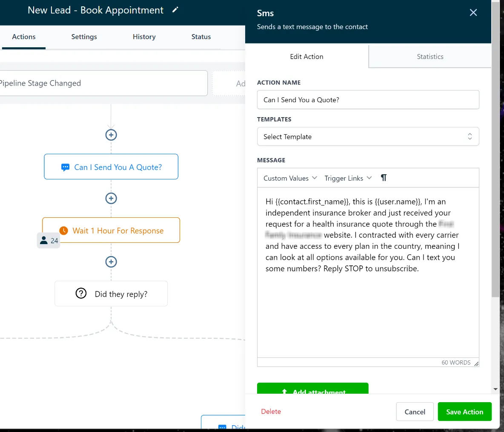Click the plus icon below the Quote SMS step
Viewport: 504px width, 432px height.
tap(111, 198)
